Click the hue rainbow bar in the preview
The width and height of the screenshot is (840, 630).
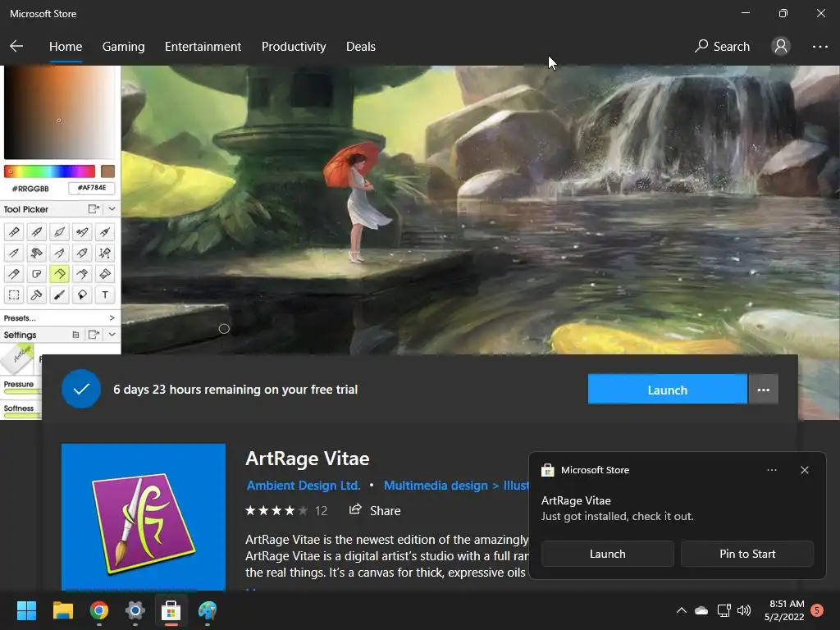[x=49, y=171]
